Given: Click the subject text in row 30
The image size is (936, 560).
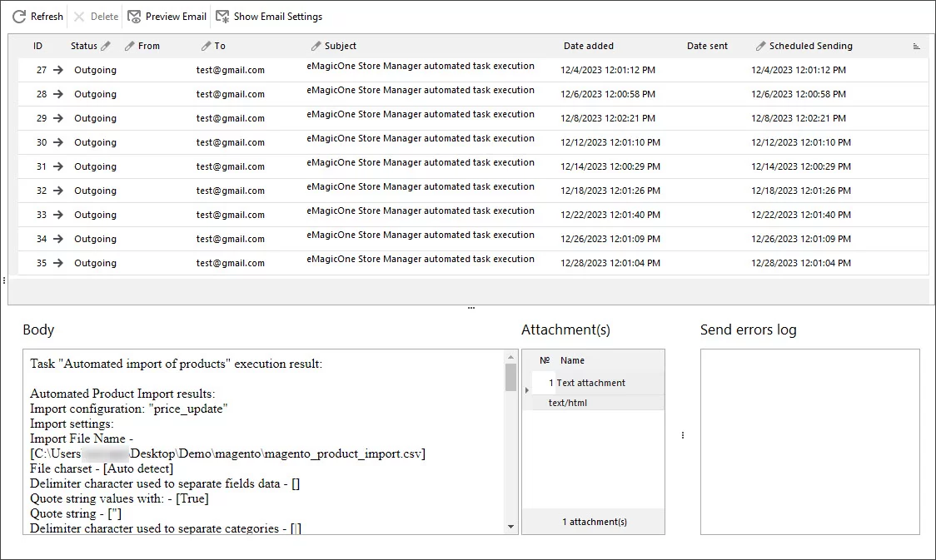Looking at the screenshot, I should coord(421,138).
